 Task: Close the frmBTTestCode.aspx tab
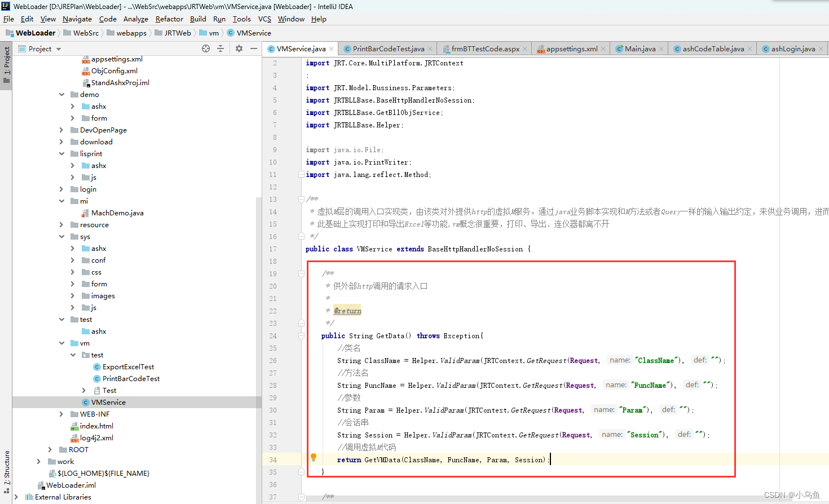[x=525, y=49]
